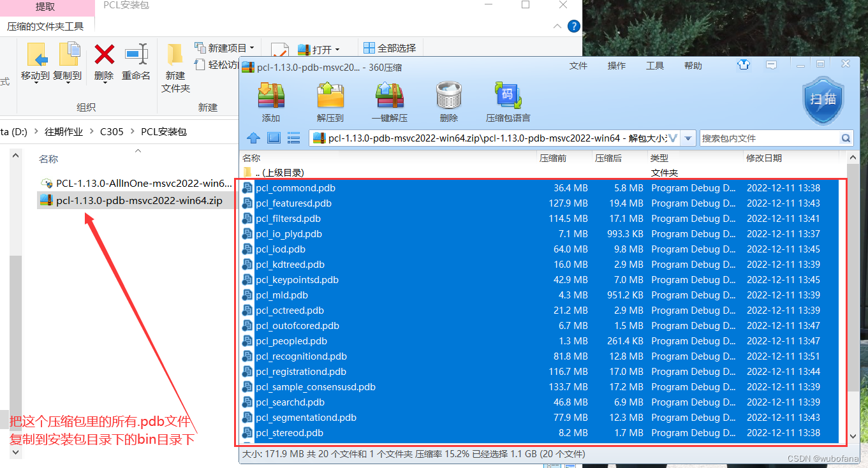868x468 pixels.
Task: Select pcl_kdtreed.pdb row
Action: pos(540,265)
